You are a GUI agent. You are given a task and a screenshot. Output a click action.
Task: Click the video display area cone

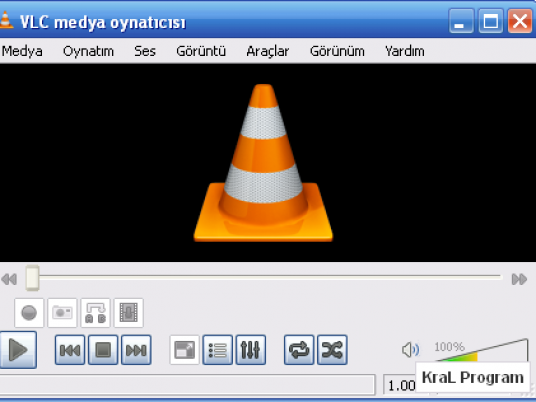pyautogui.click(x=263, y=163)
